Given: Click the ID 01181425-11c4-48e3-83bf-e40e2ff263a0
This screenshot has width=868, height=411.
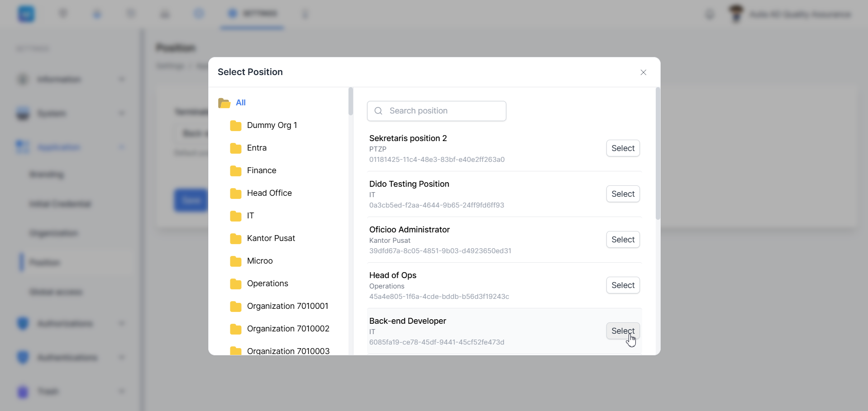Looking at the screenshot, I should click(437, 160).
